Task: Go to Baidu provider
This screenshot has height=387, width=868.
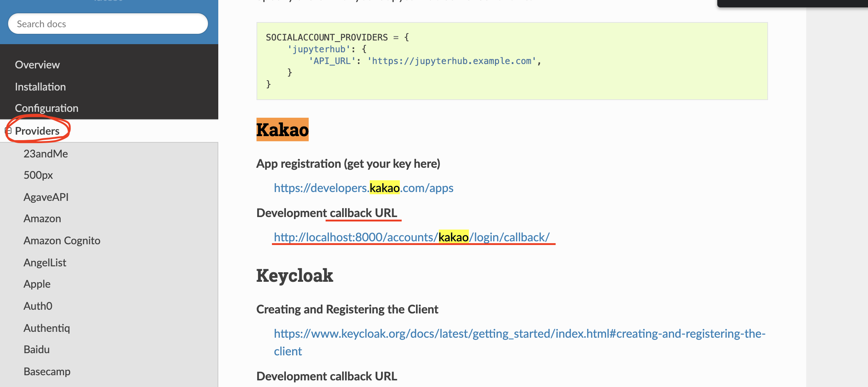Action: (36, 349)
